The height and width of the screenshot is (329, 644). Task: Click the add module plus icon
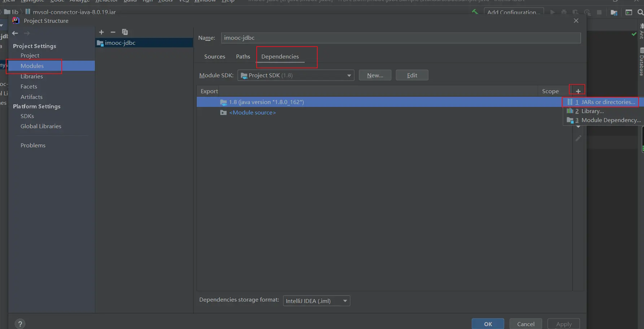[x=101, y=32]
